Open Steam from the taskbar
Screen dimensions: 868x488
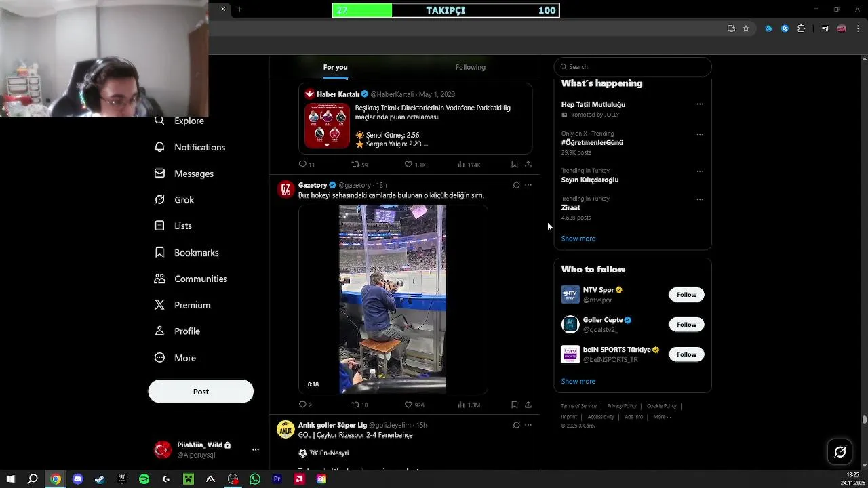100,479
